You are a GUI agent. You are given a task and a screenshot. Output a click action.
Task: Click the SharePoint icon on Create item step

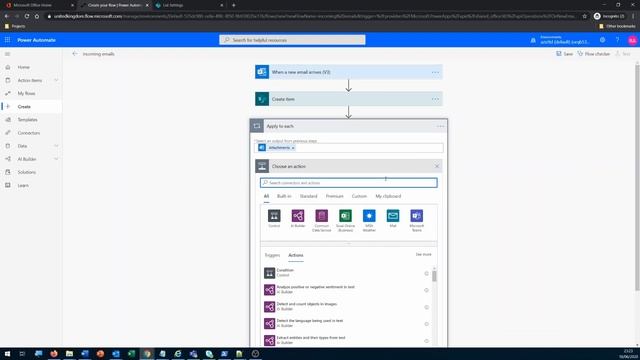[262, 99]
